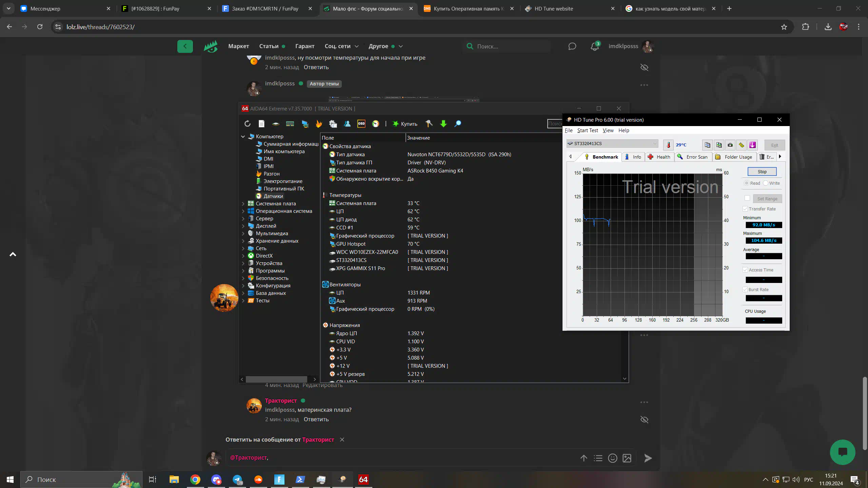868x488 pixels.
Task: Open the AIDA64 report page icon
Action: pyautogui.click(x=261, y=124)
